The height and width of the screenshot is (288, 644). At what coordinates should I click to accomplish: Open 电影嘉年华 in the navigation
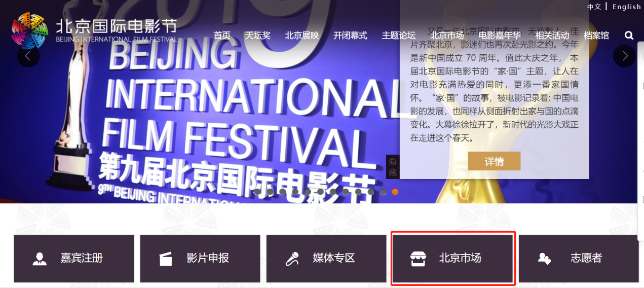(x=500, y=35)
